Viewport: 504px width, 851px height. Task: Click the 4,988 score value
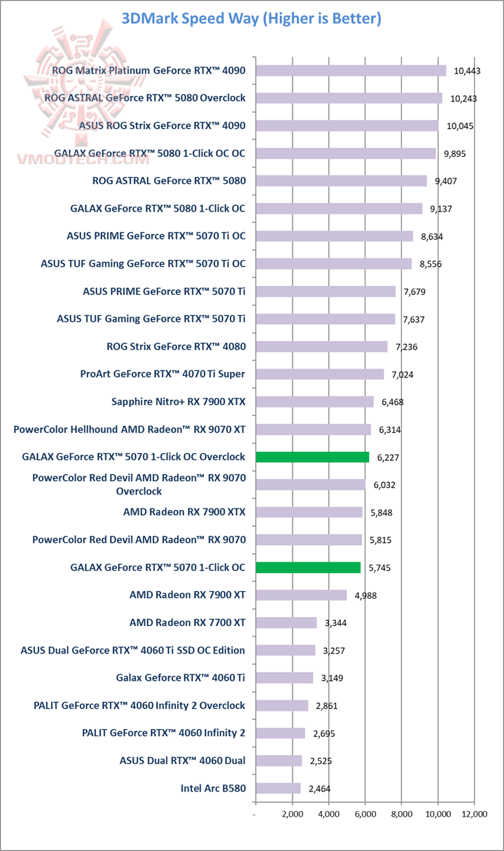(366, 595)
